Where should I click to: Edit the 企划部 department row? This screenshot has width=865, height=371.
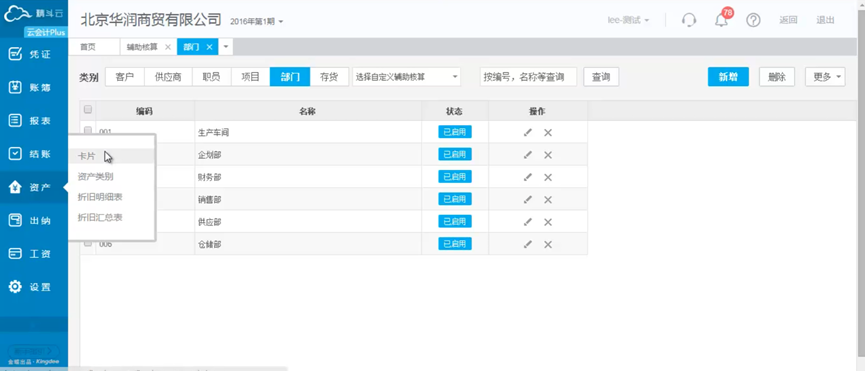point(528,155)
